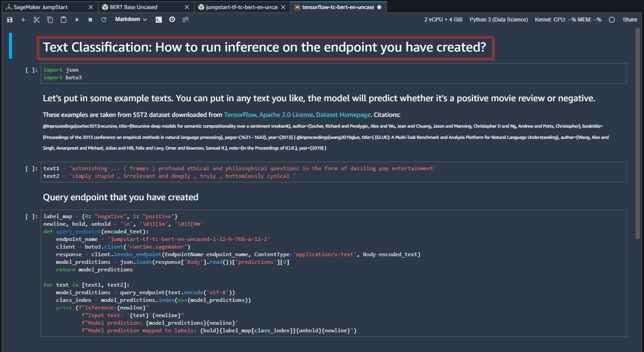Open the Dataset Homepage link
Image resolution: width=644 pixels, height=352 pixels.
[343, 115]
